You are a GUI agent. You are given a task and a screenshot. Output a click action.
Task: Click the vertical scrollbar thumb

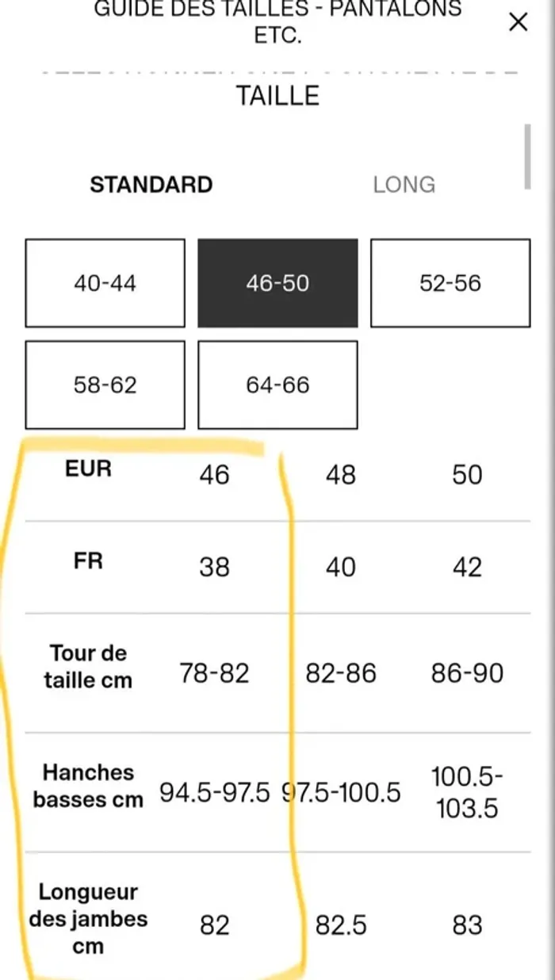(527, 156)
